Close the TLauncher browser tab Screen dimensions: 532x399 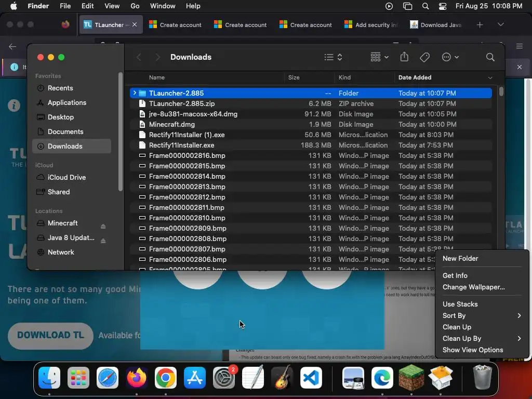135,24
